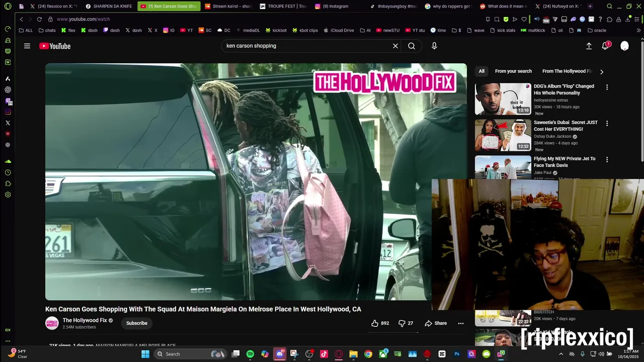
Task: Start voice search with the microphone
Action: pyautogui.click(x=434, y=46)
